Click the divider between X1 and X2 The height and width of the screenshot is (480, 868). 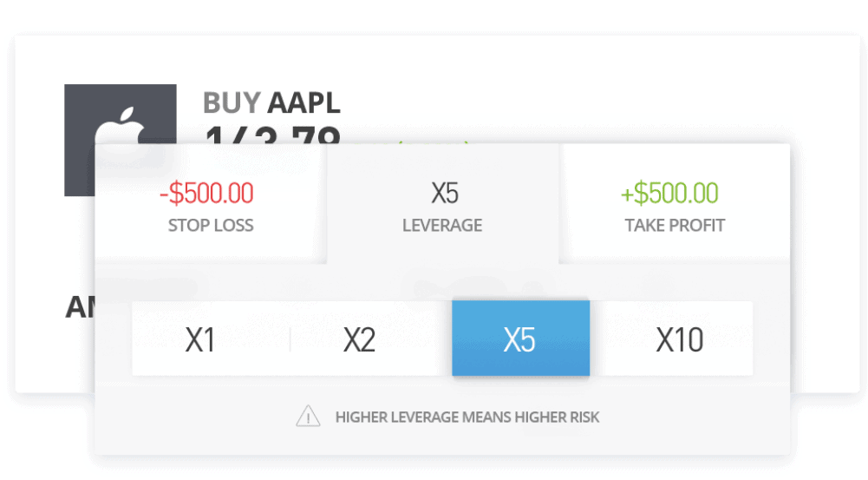290,339
